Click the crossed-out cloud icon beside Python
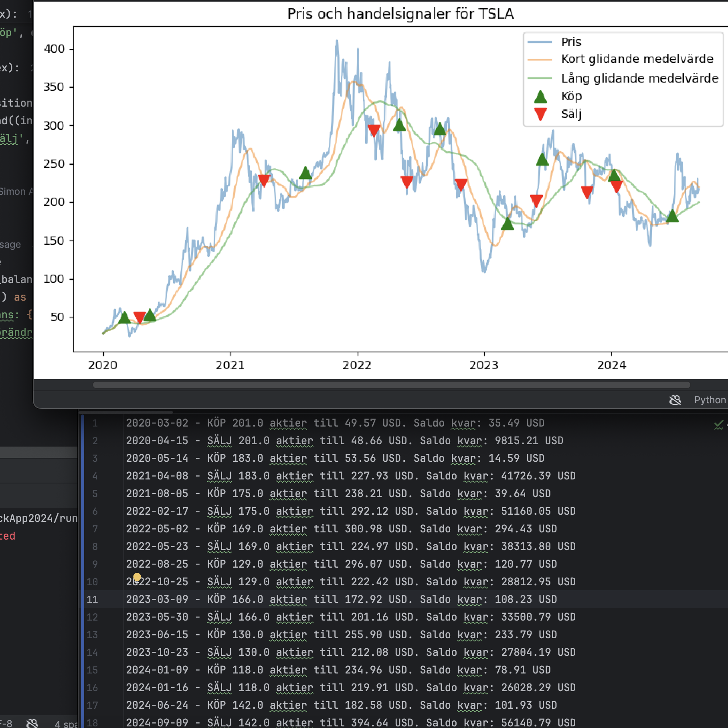Screen dimensions: 728x728 tap(675, 400)
